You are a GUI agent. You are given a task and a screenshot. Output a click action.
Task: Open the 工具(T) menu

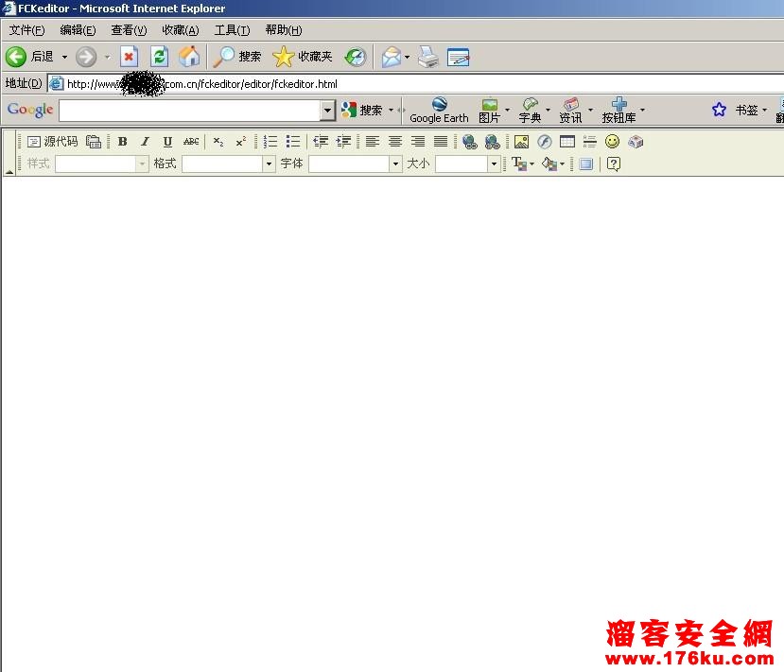(x=232, y=30)
